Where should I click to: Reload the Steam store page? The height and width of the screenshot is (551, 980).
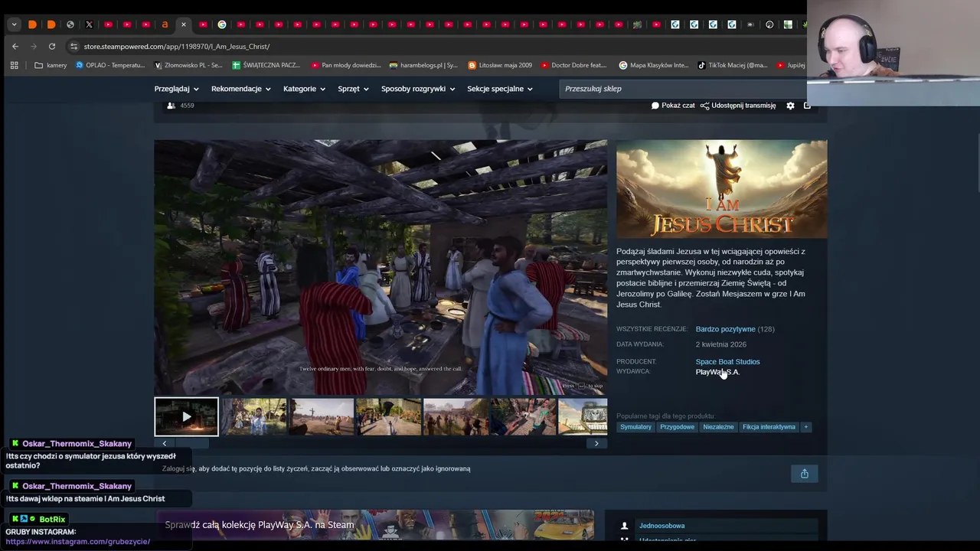(x=52, y=46)
